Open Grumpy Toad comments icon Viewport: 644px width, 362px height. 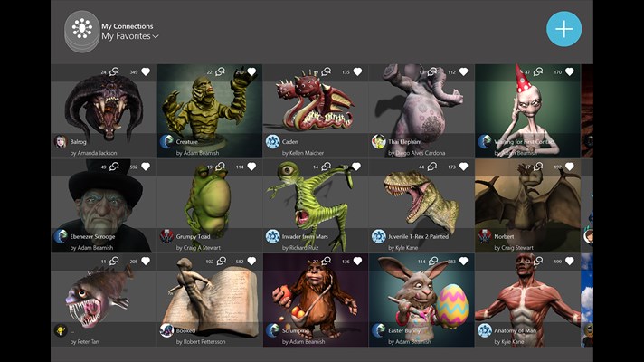[x=220, y=167]
